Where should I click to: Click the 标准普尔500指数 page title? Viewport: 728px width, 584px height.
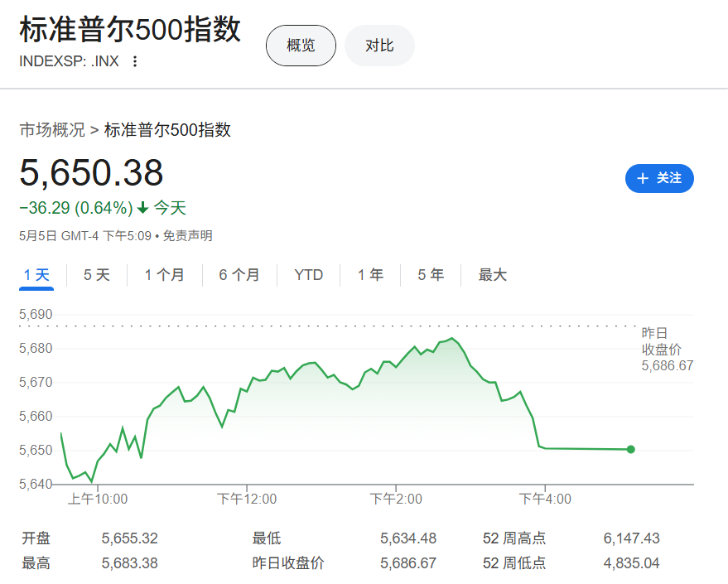coord(130,30)
